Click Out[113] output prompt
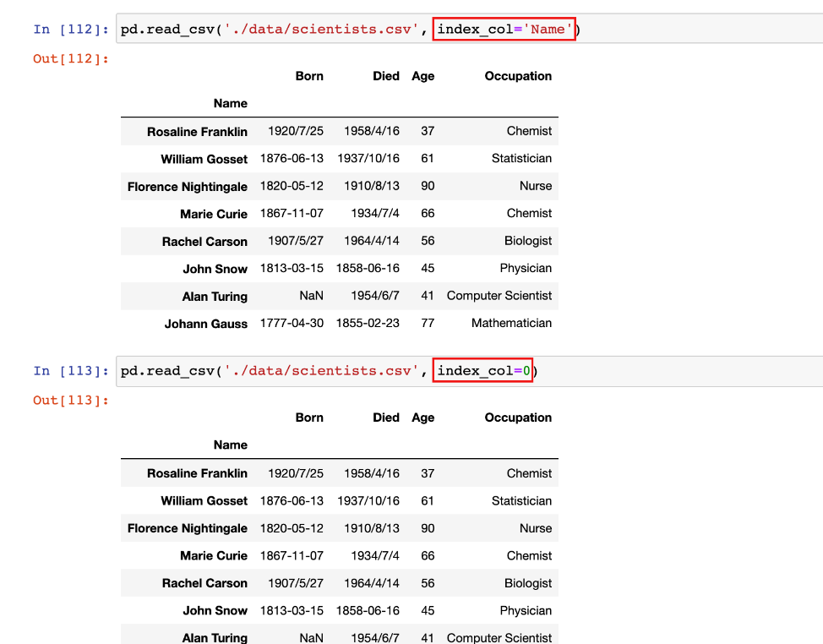823x644 pixels. pos(71,401)
